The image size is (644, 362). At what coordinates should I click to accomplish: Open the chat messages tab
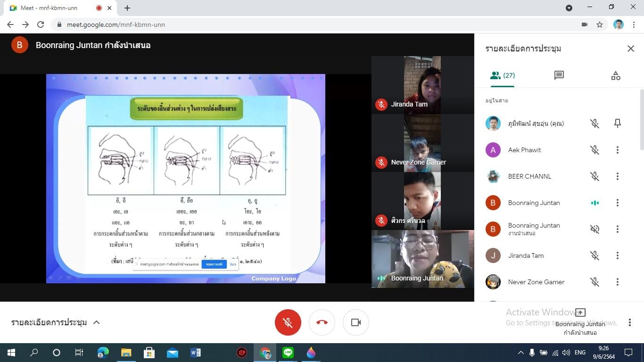pos(559,75)
